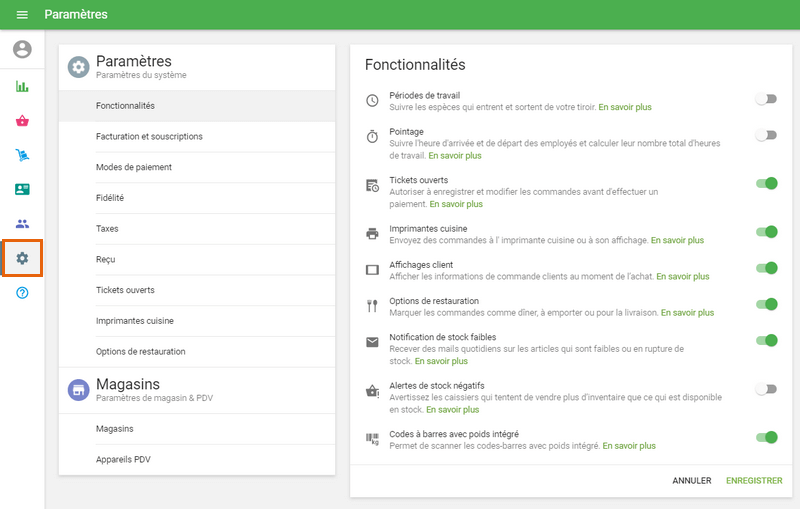Open the green bar chart reports icon
Viewport: 800px width, 509px height.
pyautogui.click(x=22, y=86)
